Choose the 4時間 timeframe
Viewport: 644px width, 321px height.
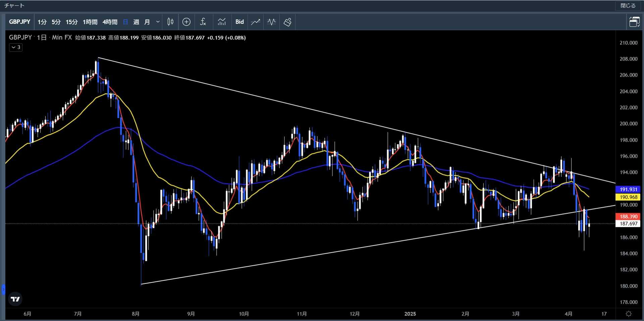point(110,22)
